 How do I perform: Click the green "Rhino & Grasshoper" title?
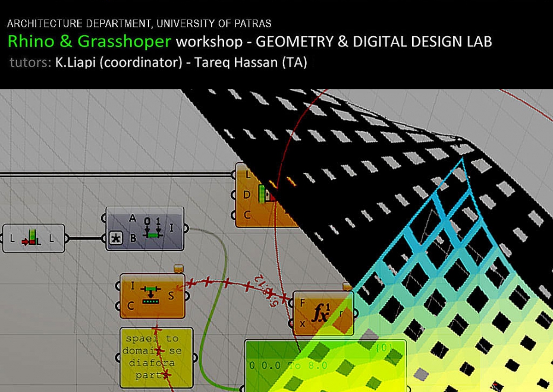tap(90, 41)
